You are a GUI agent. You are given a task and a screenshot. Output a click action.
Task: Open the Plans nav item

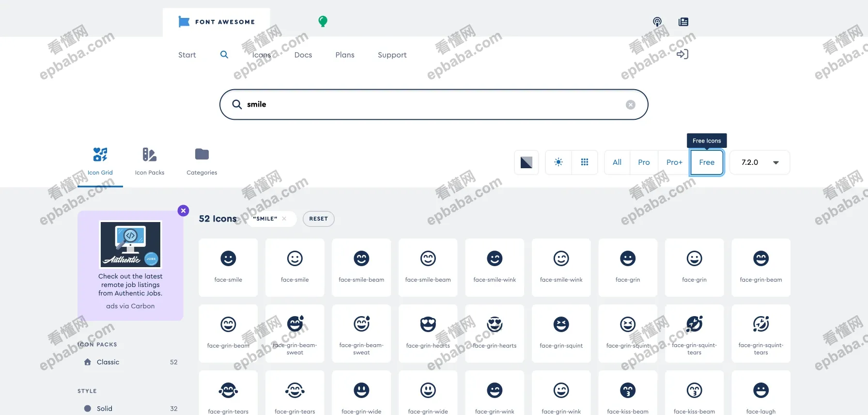345,55
